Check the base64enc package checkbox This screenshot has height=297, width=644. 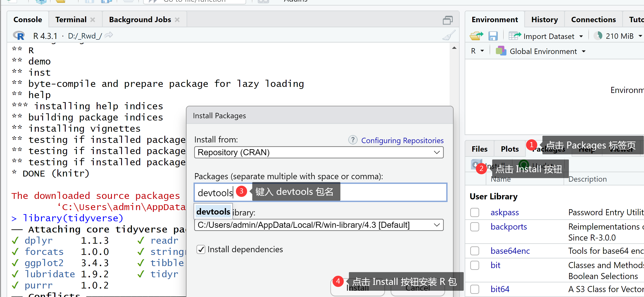474,251
